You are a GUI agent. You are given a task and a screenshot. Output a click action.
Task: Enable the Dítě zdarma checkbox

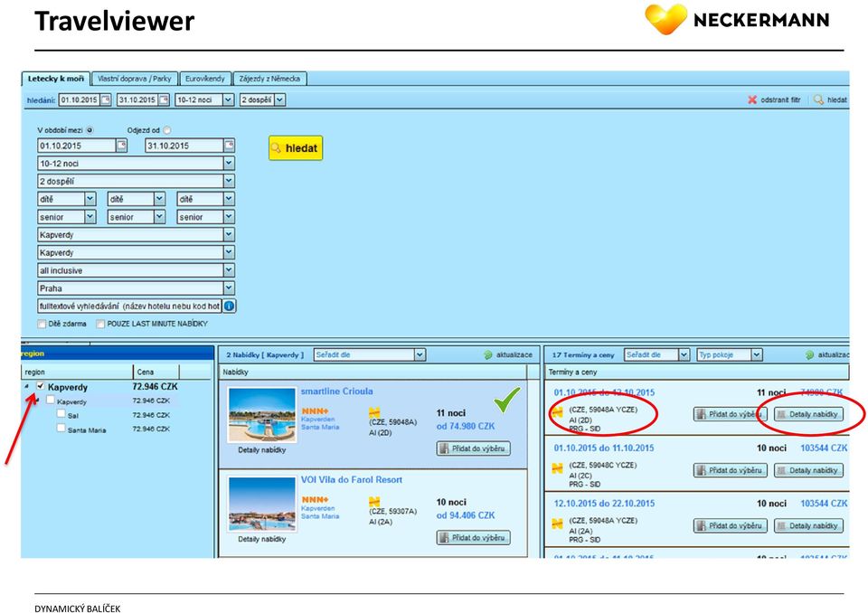coord(42,324)
